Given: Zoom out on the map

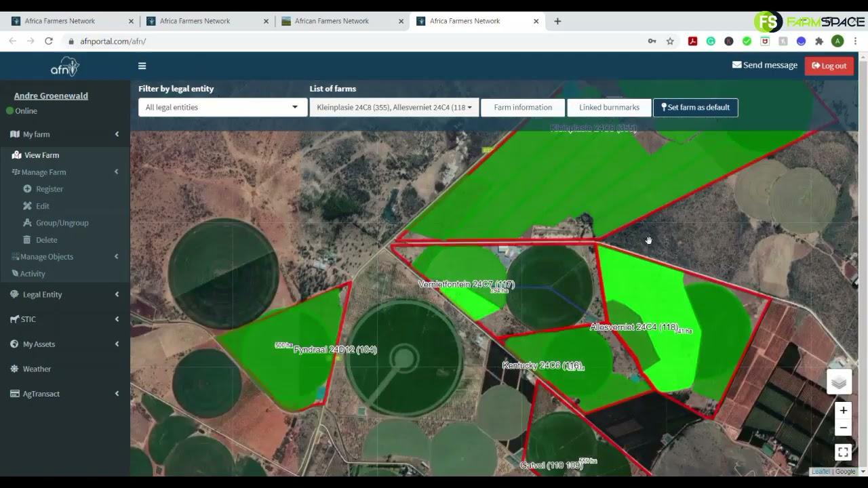Looking at the screenshot, I should (x=843, y=428).
